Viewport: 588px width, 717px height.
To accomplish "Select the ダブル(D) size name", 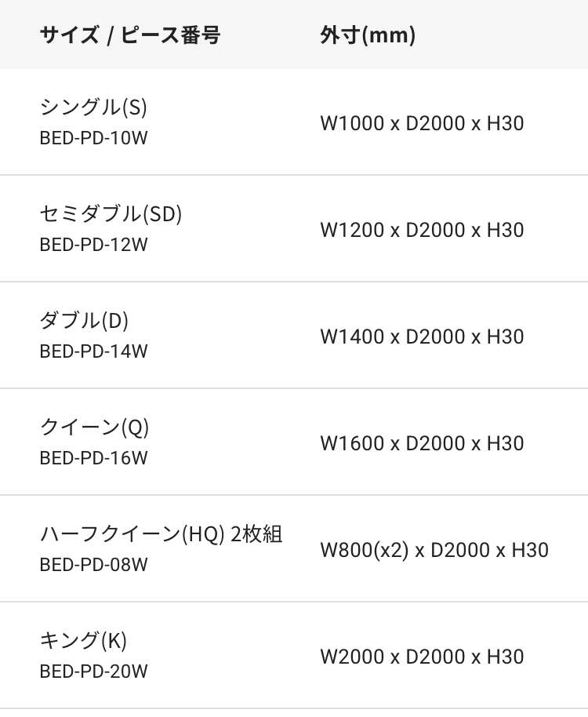I will (x=84, y=320).
